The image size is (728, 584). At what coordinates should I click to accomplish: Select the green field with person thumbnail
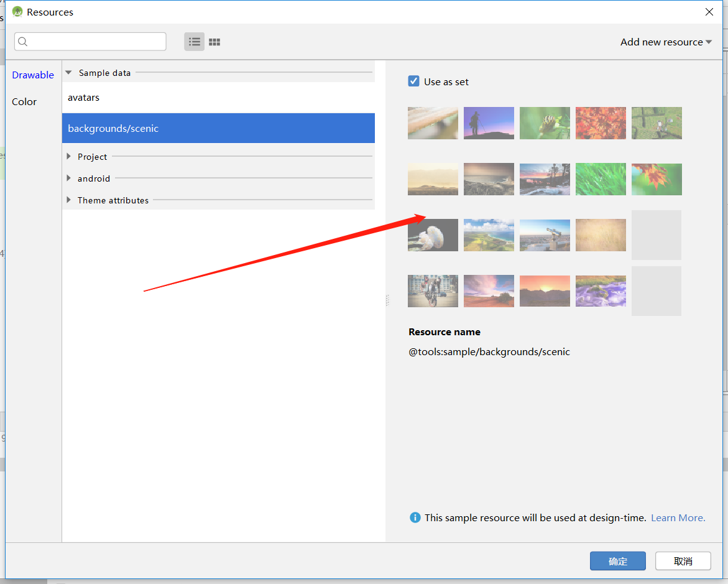tap(657, 123)
